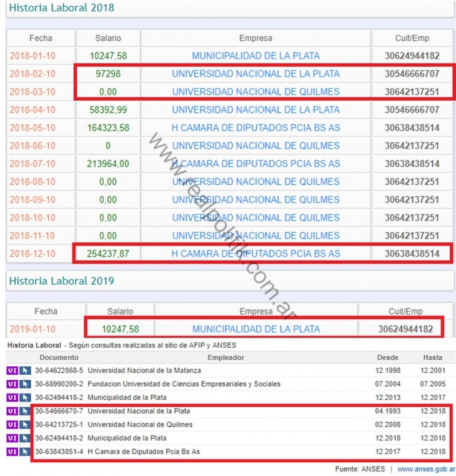
Task: Select the Salario column header in 2018 table
Action: 108,38
